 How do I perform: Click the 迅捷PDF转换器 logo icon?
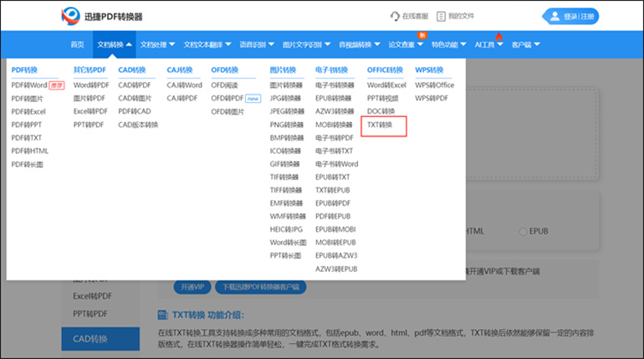[70, 16]
